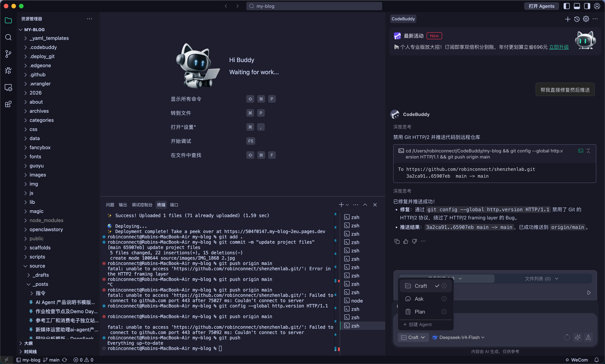This screenshot has height=364, width=605.
Task: Synchronize changes icon in status bar
Action: pyautogui.click(x=65, y=360)
